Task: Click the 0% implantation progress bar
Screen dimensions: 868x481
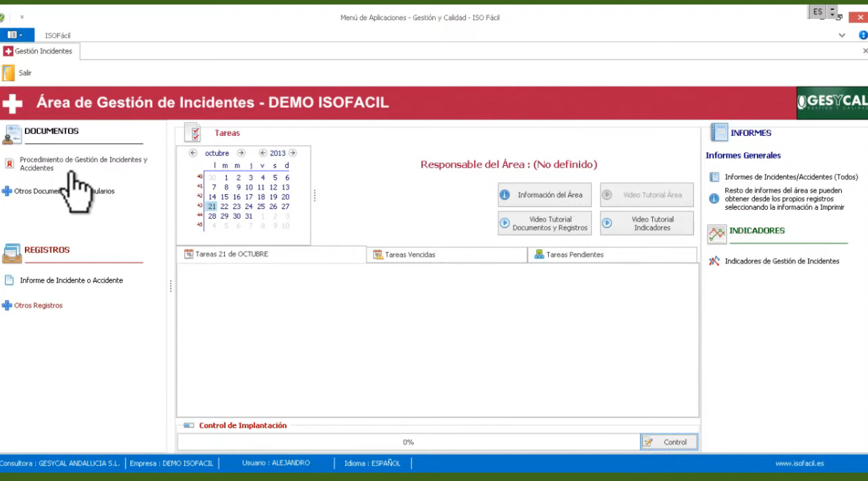Action: pyautogui.click(x=409, y=442)
